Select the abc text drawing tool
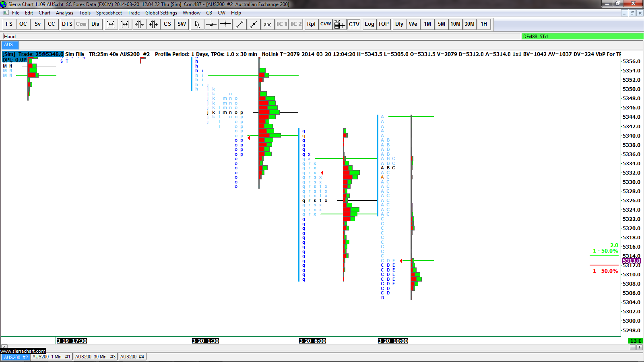The width and height of the screenshot is (644, 362). [x=268, y=24]
